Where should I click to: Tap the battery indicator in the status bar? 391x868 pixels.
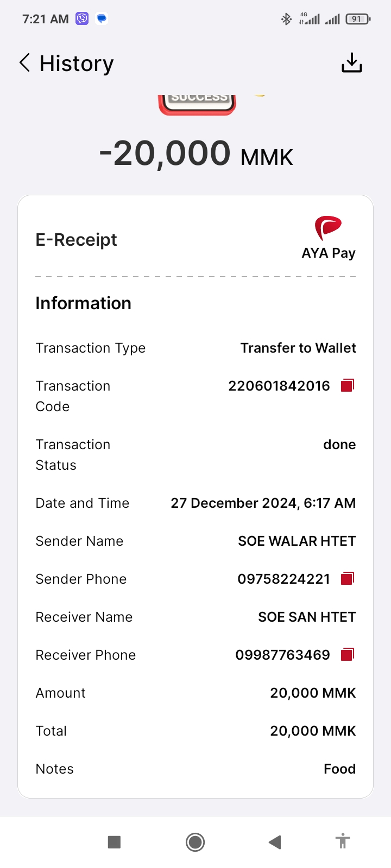[x=357, y=19]
